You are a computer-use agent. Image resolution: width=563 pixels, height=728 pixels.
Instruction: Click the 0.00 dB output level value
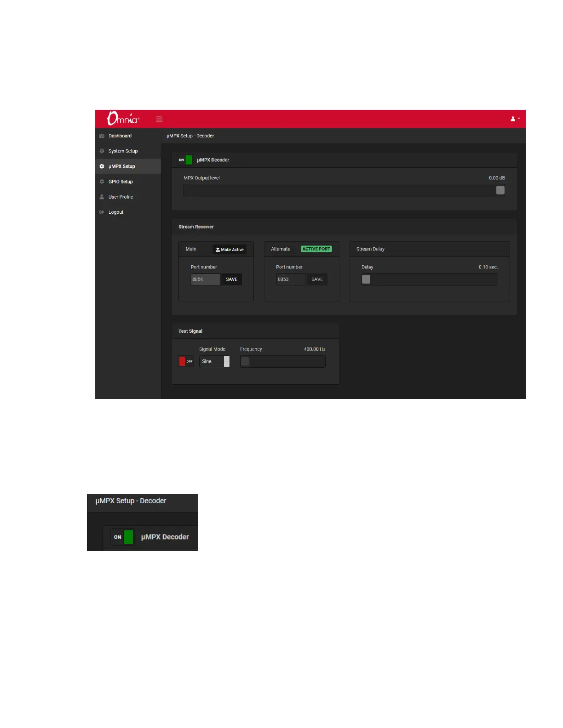[497, 178]
